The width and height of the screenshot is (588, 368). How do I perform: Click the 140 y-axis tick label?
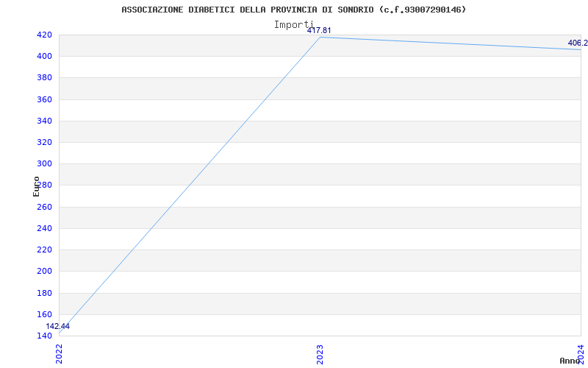pyautogui.click(x=44, y=336)
